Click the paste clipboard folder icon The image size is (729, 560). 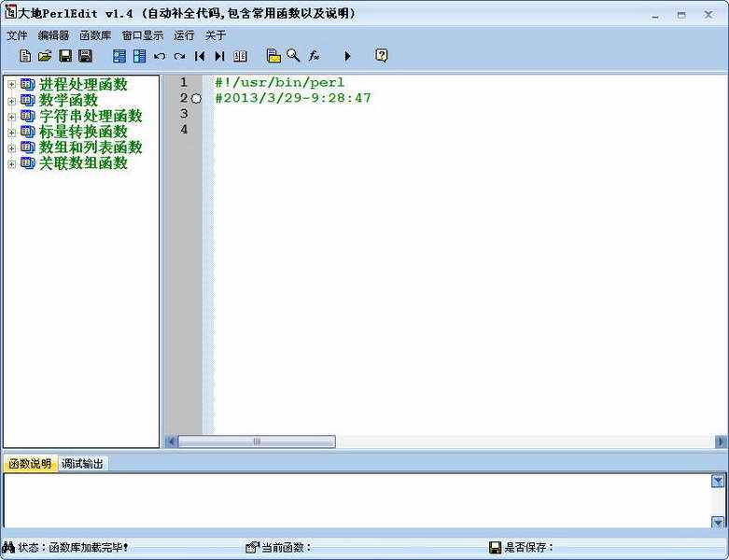click(x=273, y=56)
